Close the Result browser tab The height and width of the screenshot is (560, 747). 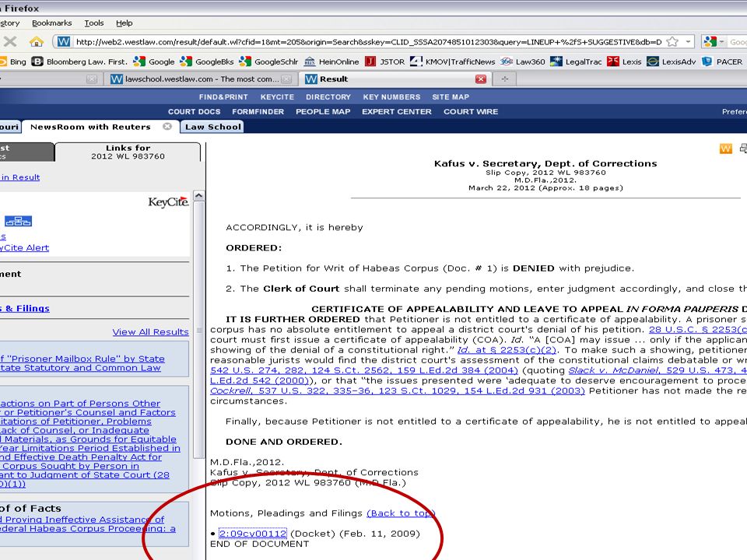(x=481, y=79)
